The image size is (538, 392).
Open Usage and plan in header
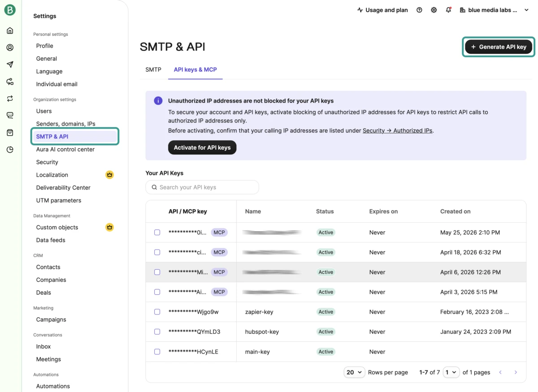[x=382, y=10]
